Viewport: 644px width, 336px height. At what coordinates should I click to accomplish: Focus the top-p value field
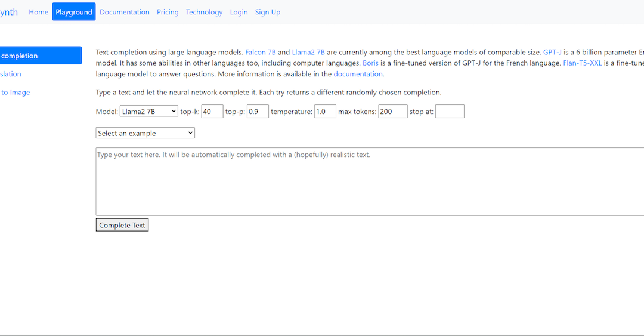[258, 111]
